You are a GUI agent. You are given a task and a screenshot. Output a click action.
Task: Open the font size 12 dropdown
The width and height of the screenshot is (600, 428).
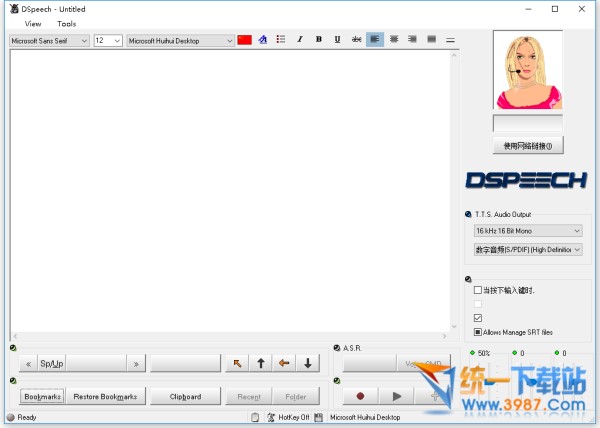(108, 41)
